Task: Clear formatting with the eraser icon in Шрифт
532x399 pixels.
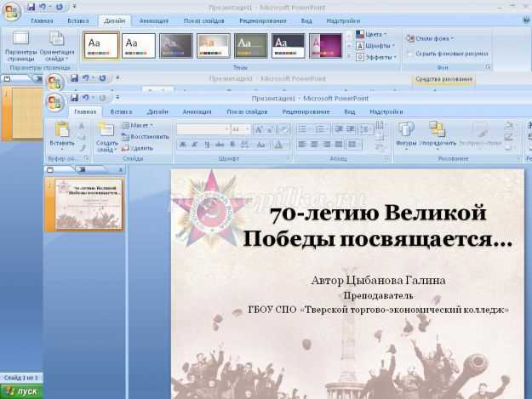Action: 283,129
